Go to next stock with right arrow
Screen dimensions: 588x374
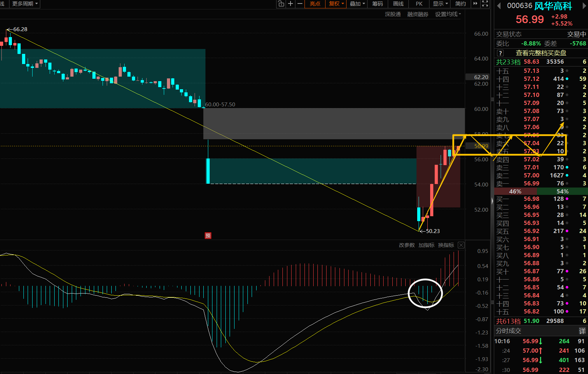point(584,6)
